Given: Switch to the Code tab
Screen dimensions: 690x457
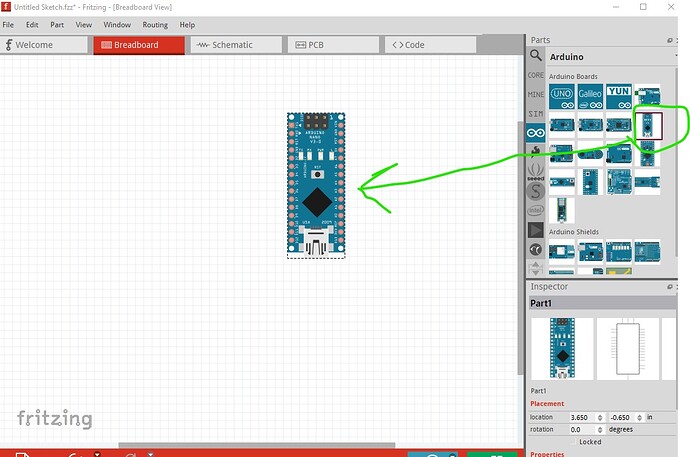Looking at the screenshot, I should point(430,45).
